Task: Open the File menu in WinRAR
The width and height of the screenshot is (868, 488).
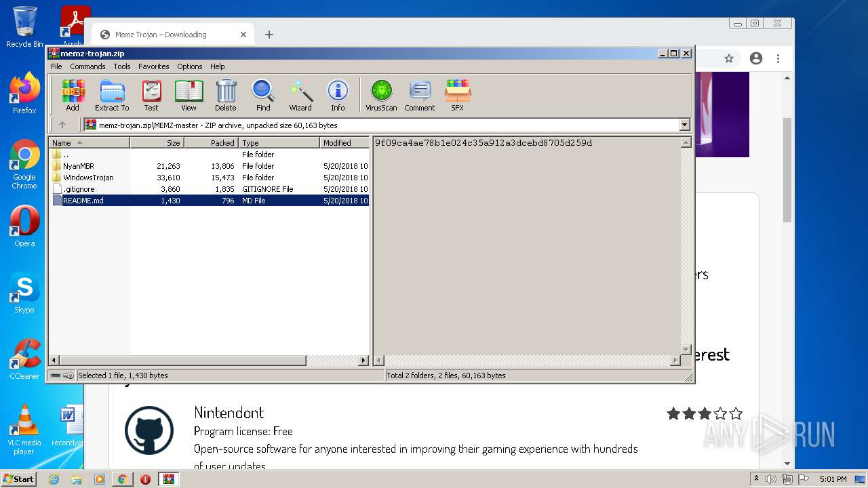Action: click(56, 66)
